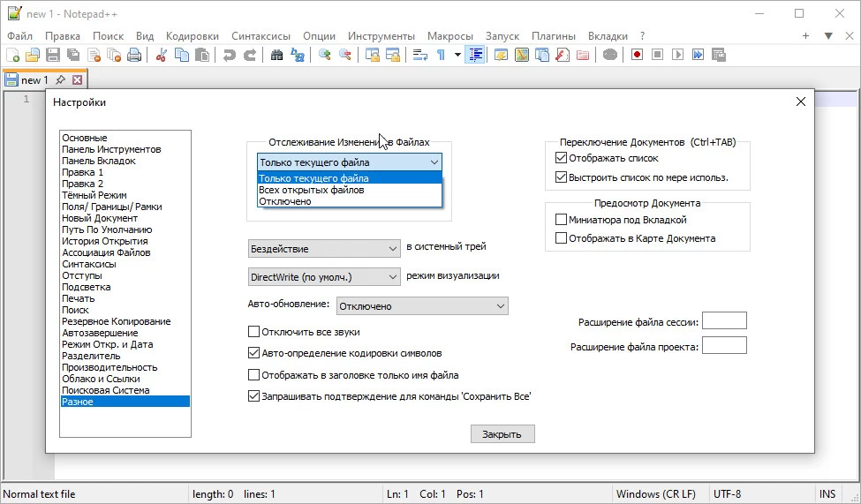
Task: Click the Zoom in magnifier icon
Action: (x=325, y=55)
